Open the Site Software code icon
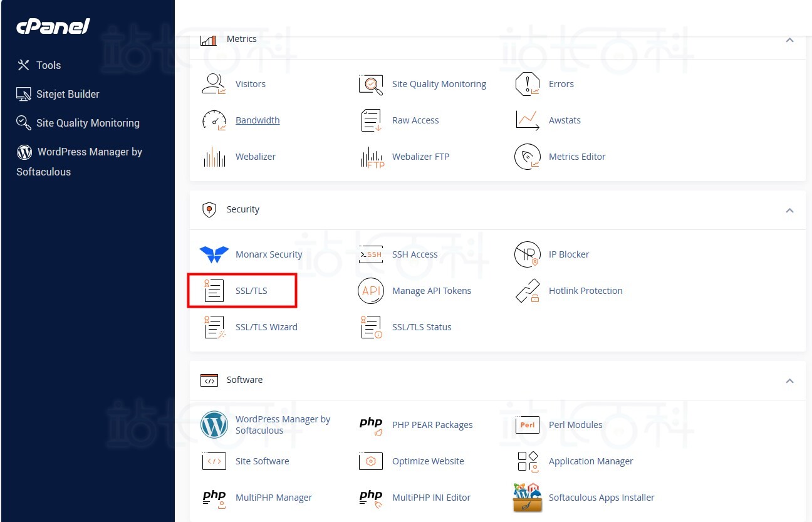Image resolution: width=812 pixels, height=522 pixels. 214,461
